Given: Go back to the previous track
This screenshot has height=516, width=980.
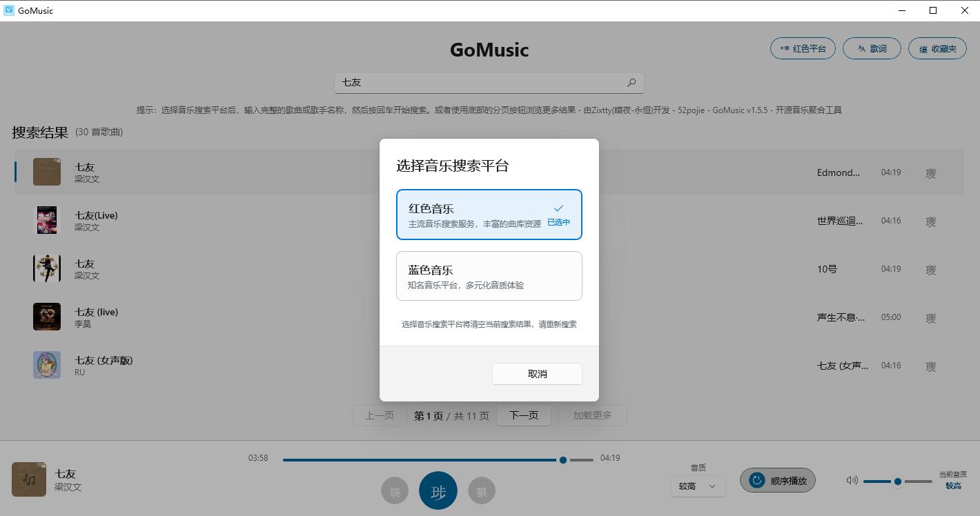Looking at the screenshot, I should tap(394, 490).
